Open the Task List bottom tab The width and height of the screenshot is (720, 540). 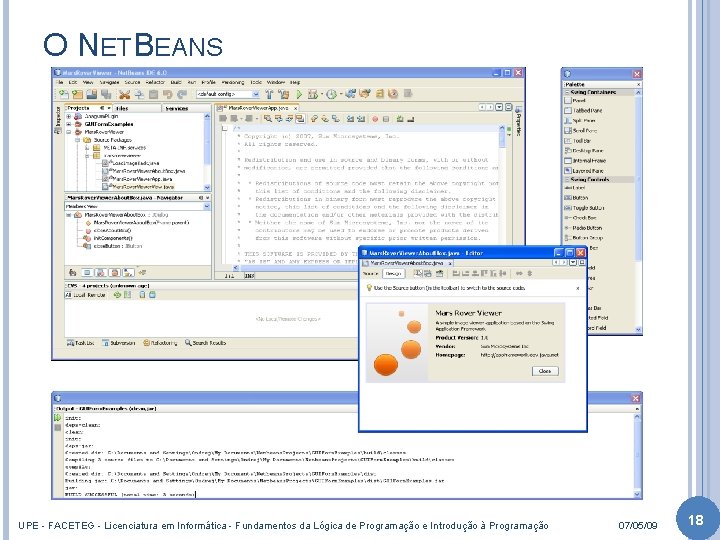80,343
